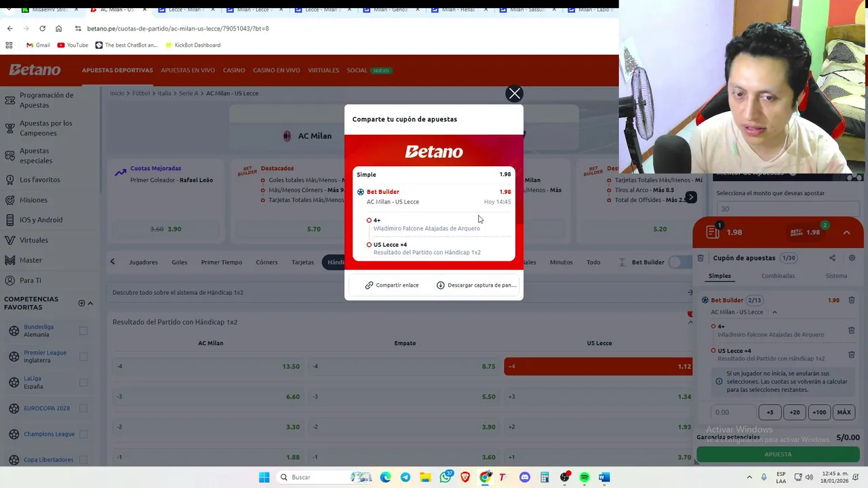Click Descargar captura de pantalla button
This screenshot has height=488, width=868.
click(476, 285)
